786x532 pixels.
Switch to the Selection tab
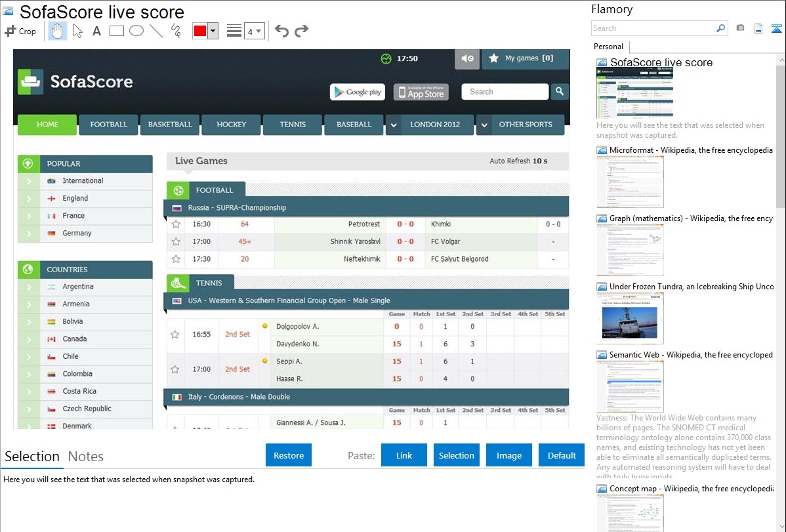tap(32, 457)
